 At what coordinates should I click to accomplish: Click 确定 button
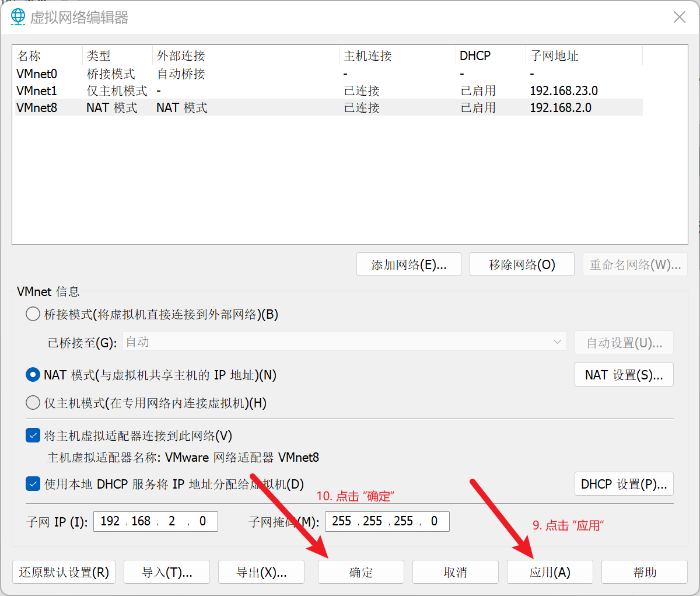point(361,572)
